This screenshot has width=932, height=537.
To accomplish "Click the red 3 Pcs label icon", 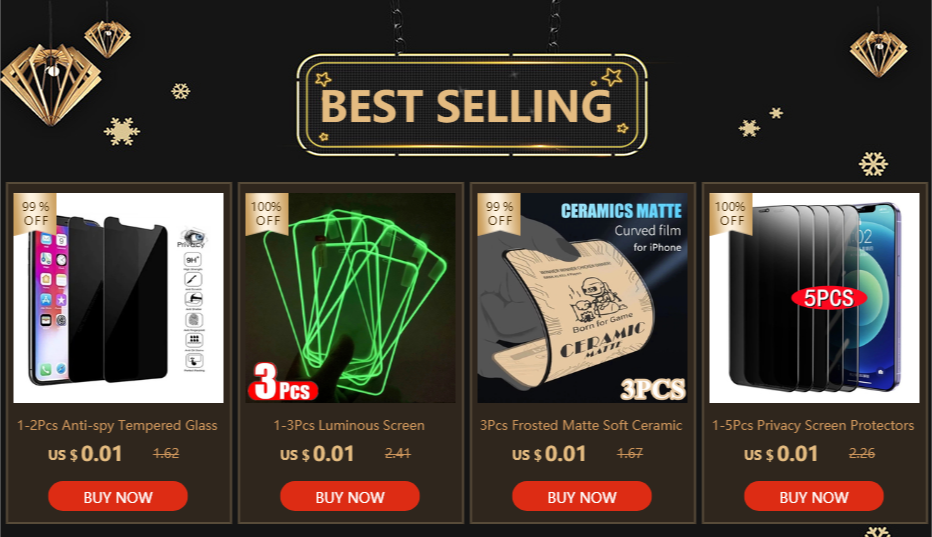I will coord(283,382).
